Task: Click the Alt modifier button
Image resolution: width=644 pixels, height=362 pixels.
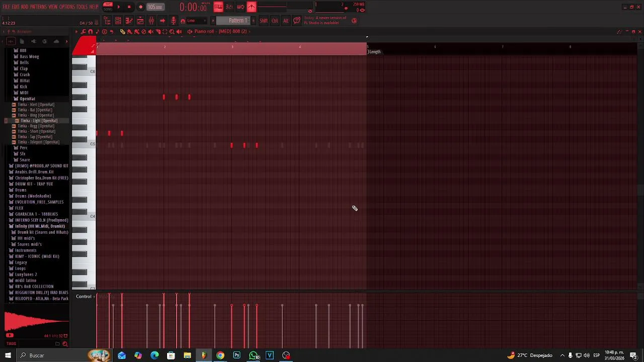Action: [x=286, y=21]
